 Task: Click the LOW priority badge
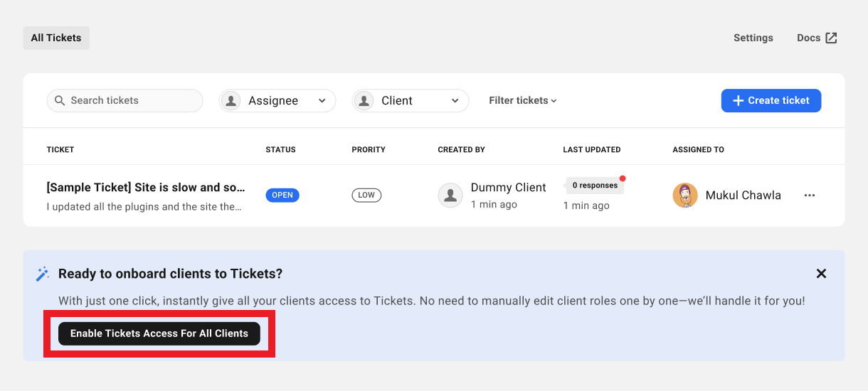pos(366,195)
